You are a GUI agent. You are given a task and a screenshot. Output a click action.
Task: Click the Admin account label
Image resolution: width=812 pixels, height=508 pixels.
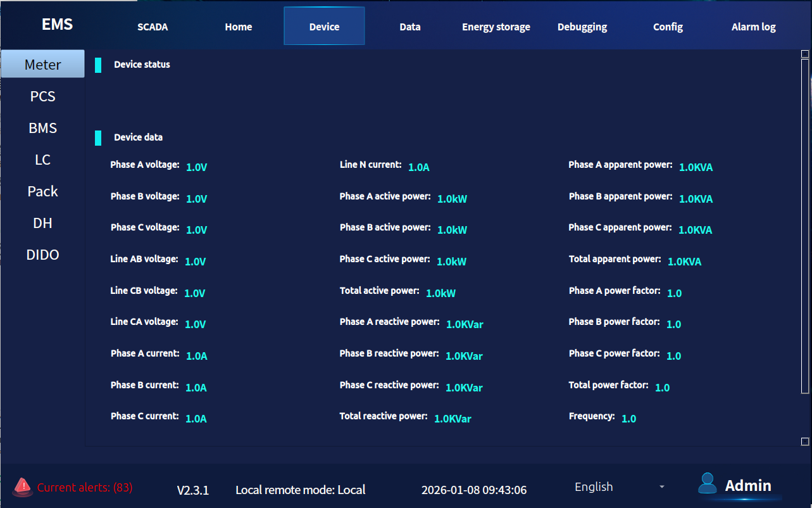748,486
